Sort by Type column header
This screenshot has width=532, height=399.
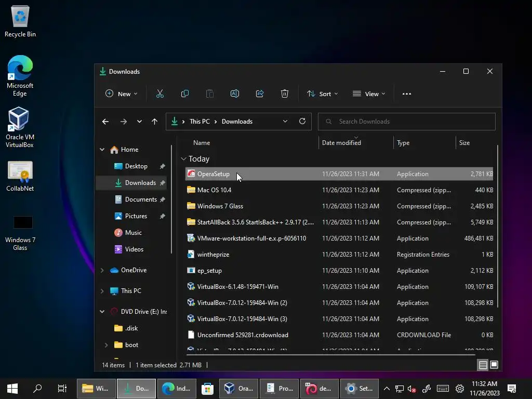(403, 143)
